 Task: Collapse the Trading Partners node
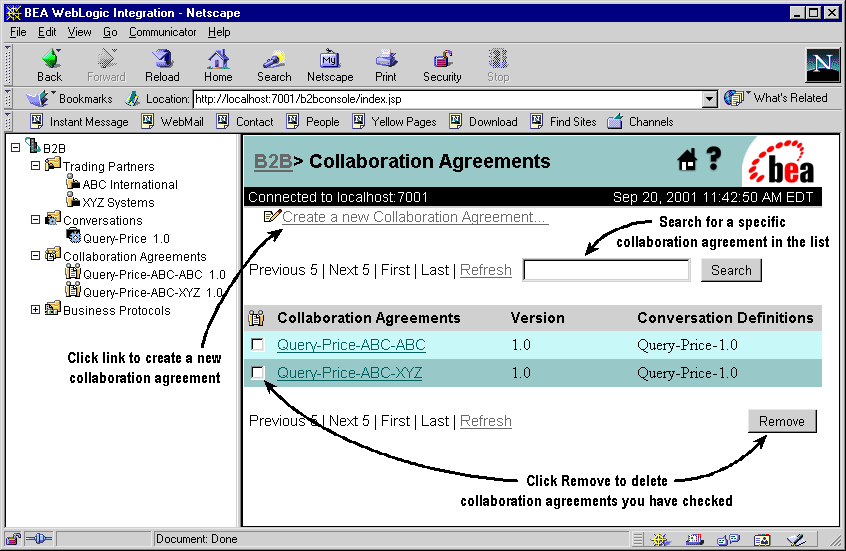pos(36,166)
